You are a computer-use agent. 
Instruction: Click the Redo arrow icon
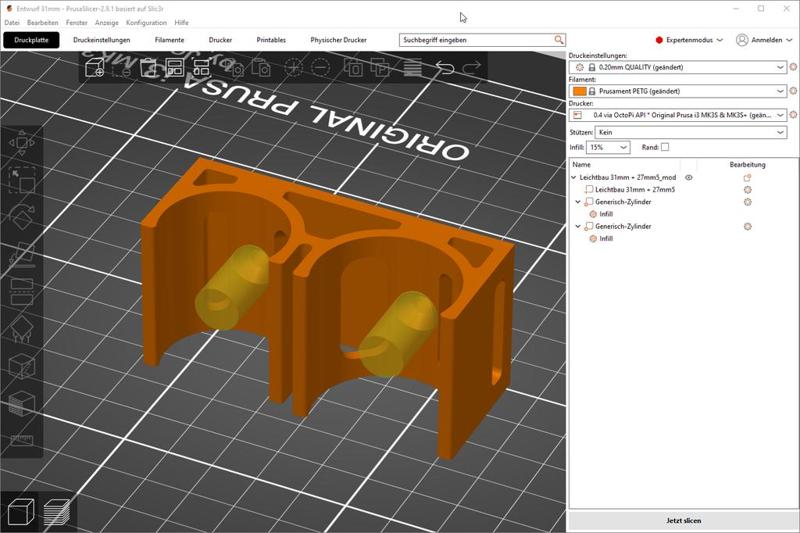pos(471,68)
